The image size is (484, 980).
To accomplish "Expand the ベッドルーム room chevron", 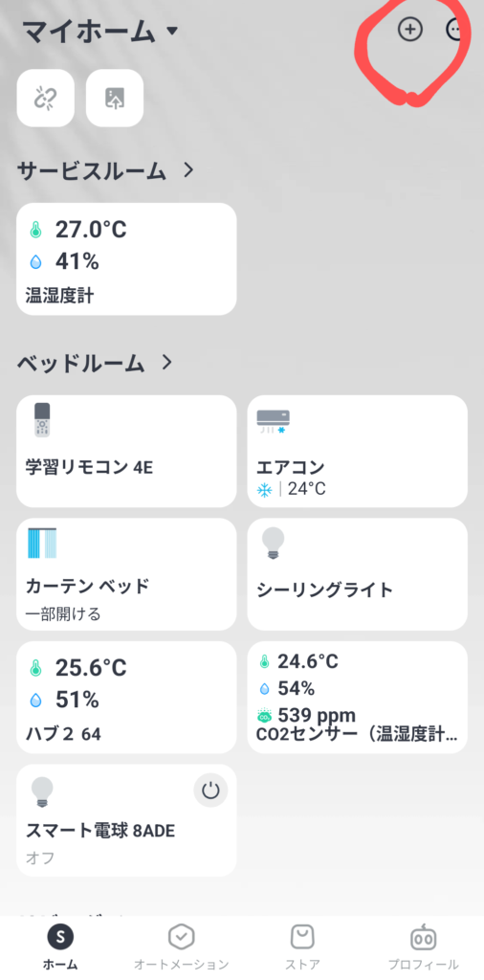I will [x=166, y=362].
